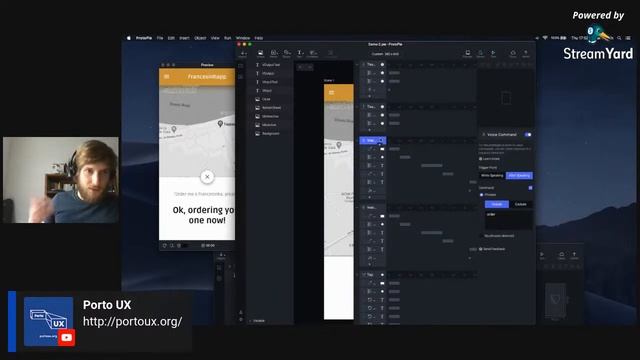Open the Help menu
The width and height of the screenshot is (640, 360).
(x=259, y=38)
